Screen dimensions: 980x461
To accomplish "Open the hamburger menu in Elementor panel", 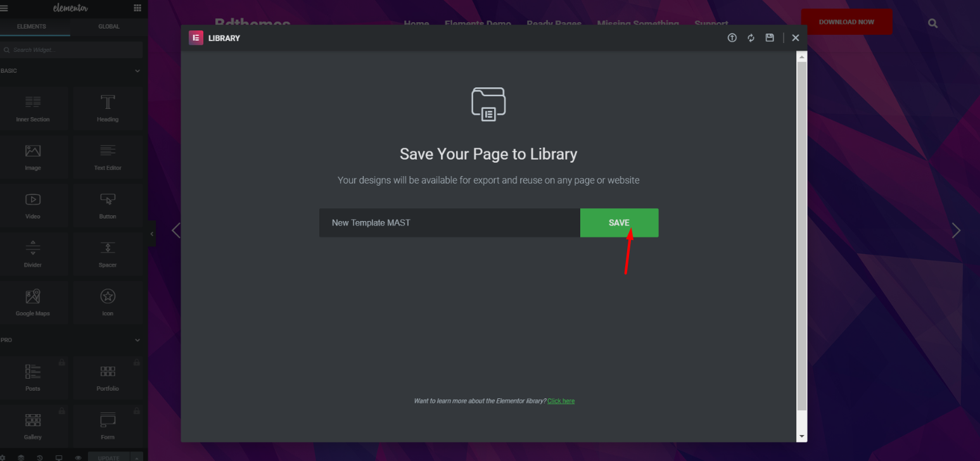I will point(4,8).
